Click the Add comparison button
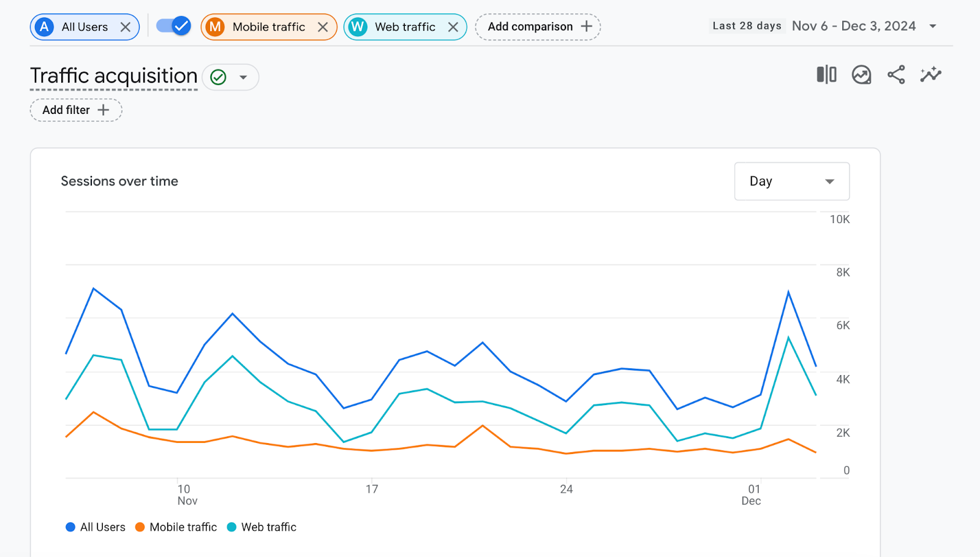 click(537, 26)
